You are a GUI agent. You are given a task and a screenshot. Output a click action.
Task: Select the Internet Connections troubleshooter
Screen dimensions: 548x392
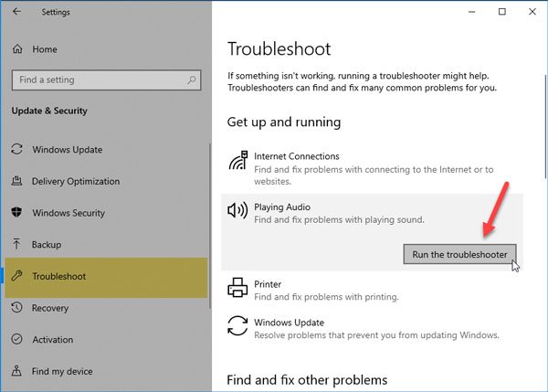click(x=297, y=156)
